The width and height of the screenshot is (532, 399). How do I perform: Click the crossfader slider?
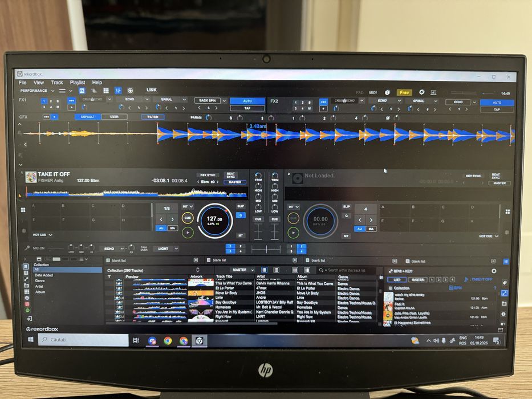[x=266, y=250]
